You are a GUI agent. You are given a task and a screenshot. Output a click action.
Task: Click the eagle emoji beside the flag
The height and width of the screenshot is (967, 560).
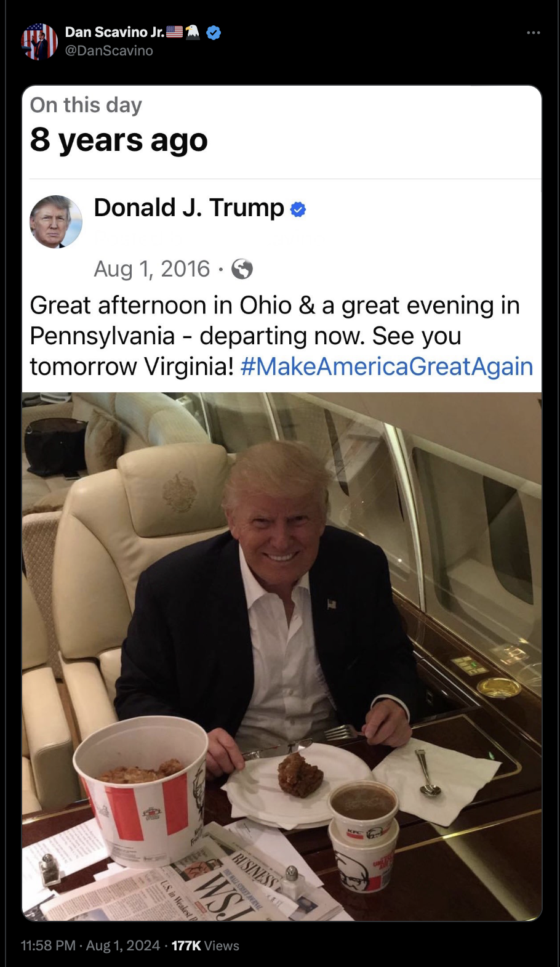[x=193, y=32]
